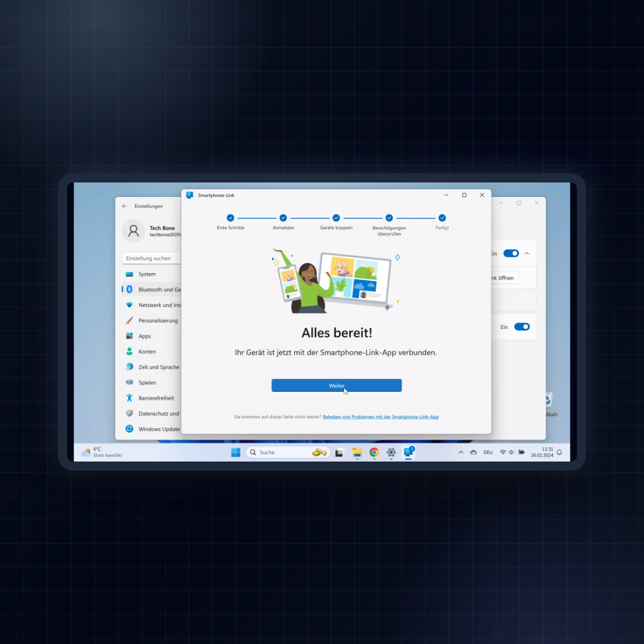Click the OneDrive cloud tray icon
644x644 pixels.
click(473, 452)
